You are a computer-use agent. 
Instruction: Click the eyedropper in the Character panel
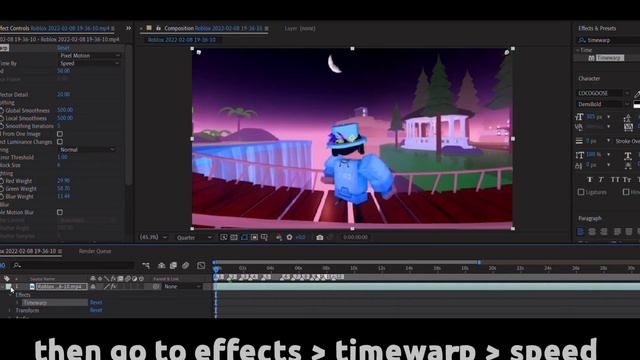click(x=637, y=93)
